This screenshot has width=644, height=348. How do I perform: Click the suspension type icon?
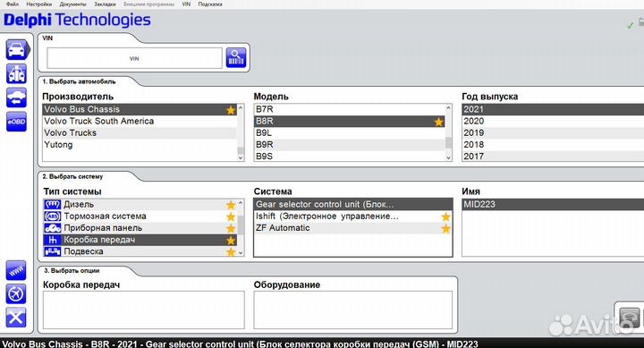52,251
